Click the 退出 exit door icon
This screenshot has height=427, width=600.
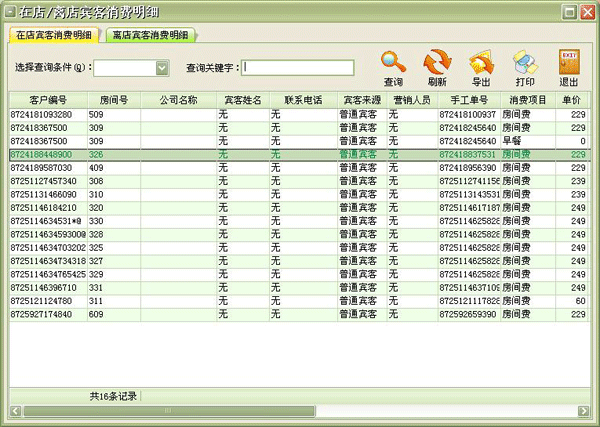[569, 62]
